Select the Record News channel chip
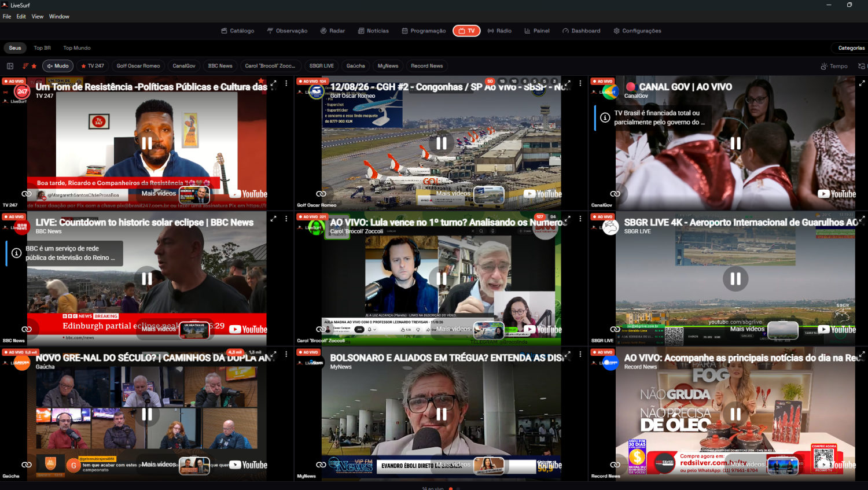Image resolution: width=868 pixels, height=490 pixels. [x=427, y=66]
